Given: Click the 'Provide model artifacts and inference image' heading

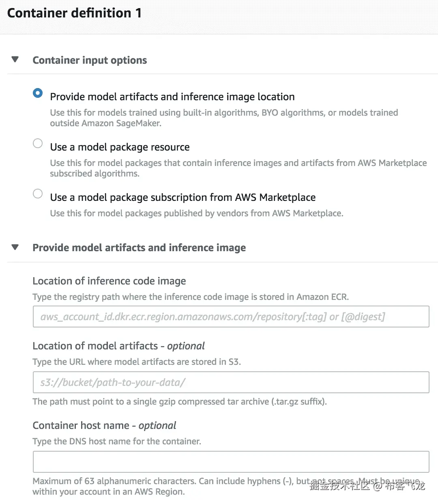Looking at the screenshot, I should 139,248.
